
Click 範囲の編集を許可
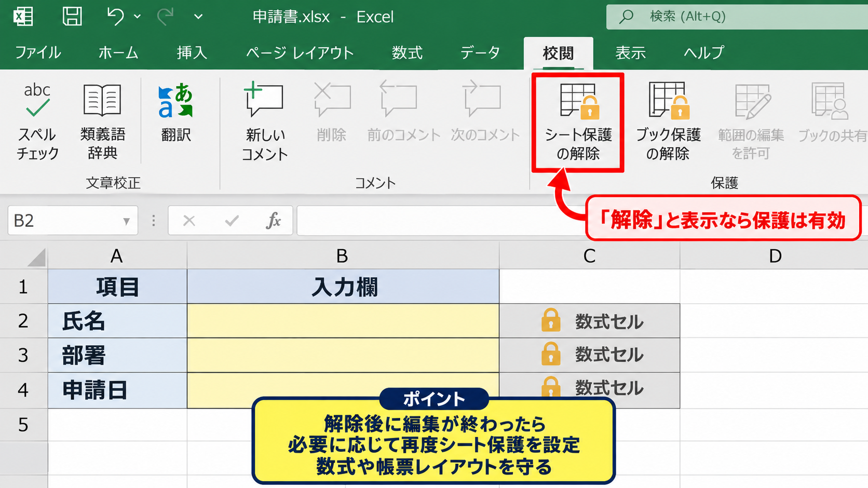(751, 121)
